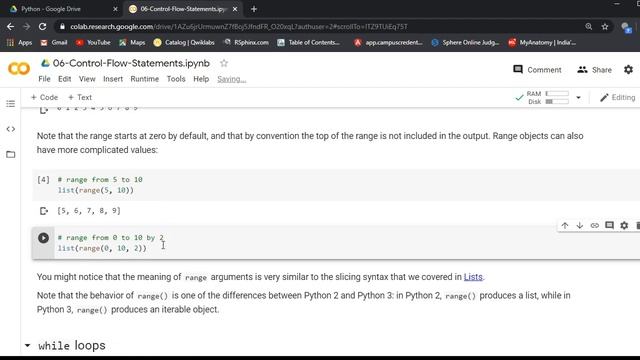Viewport: 640px width, 360px height.
Task: Open the code snippets sidebar panel
Action: click(11, 129)
